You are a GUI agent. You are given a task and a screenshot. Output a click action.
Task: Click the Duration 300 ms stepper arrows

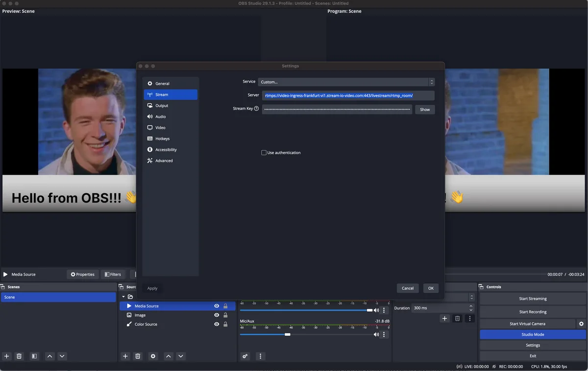click(471, 308)
